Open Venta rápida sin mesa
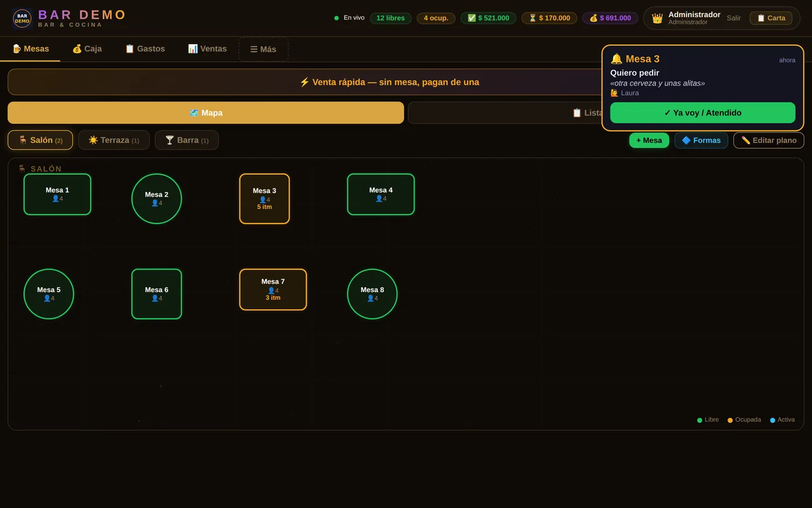The height and width of the screenshot is (508, 812). [389, 82]
